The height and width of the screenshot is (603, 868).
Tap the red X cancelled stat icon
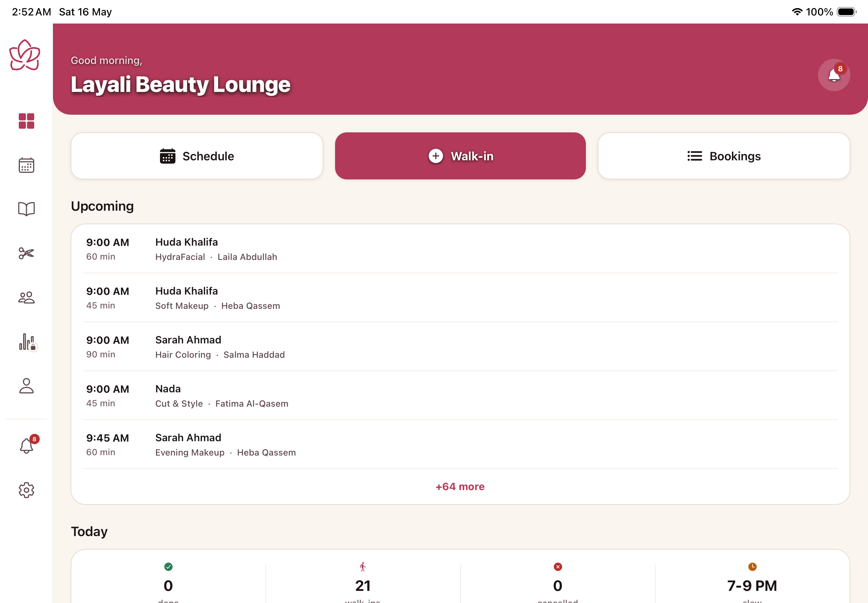[558, 567]
